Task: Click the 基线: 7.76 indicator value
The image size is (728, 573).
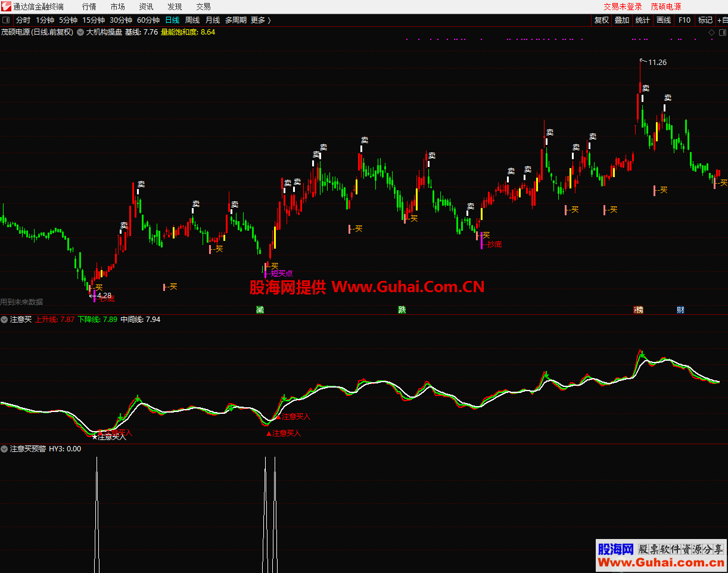Action: coord(141,32)
